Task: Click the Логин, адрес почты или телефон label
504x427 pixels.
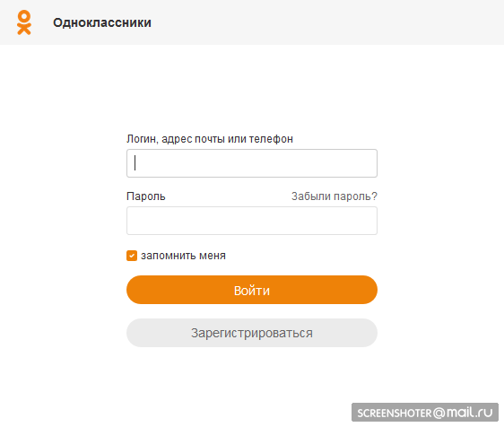Action: click(210, 139)
